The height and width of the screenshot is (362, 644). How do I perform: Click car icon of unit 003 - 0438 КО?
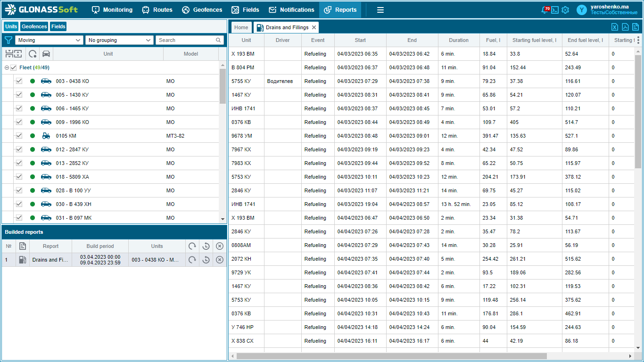[46, 81]
